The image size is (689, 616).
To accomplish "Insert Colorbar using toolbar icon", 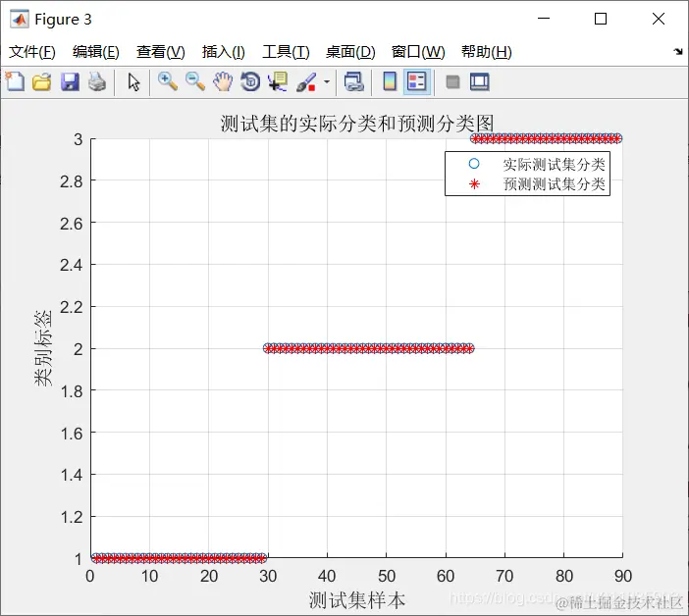I will pyautogui.click(x=390, y=82).
